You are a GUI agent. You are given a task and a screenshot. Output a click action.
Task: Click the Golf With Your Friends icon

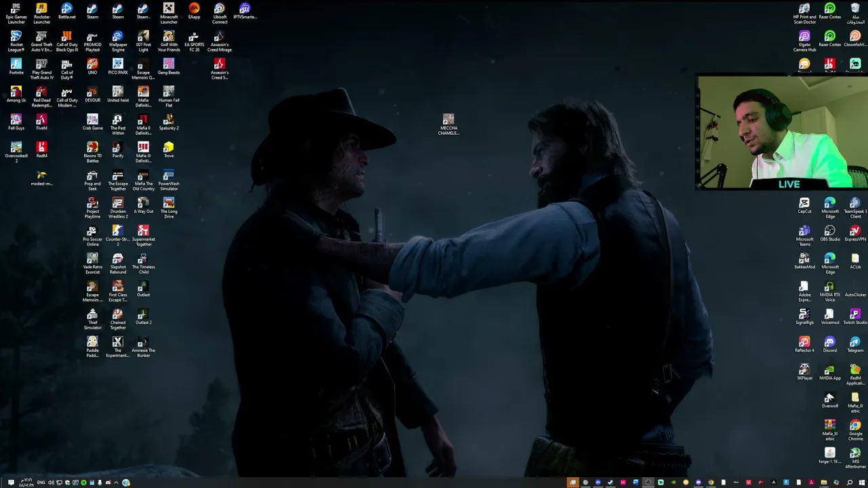click(x=169, y=41)
